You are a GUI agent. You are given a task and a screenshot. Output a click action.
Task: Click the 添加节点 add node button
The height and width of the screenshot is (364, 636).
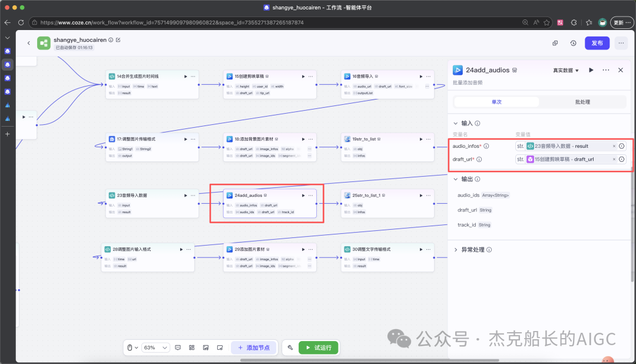pos(254,348)
